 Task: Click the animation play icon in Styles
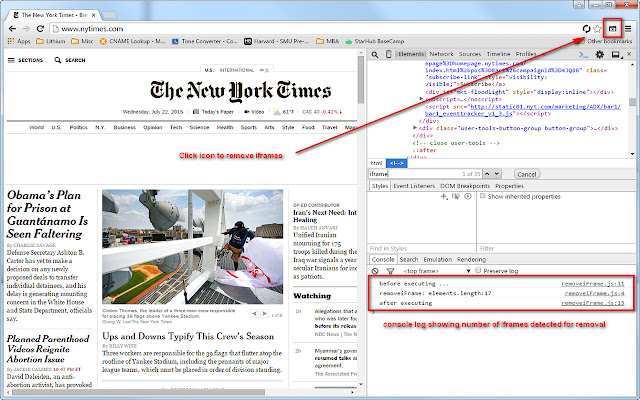point(468,196)
